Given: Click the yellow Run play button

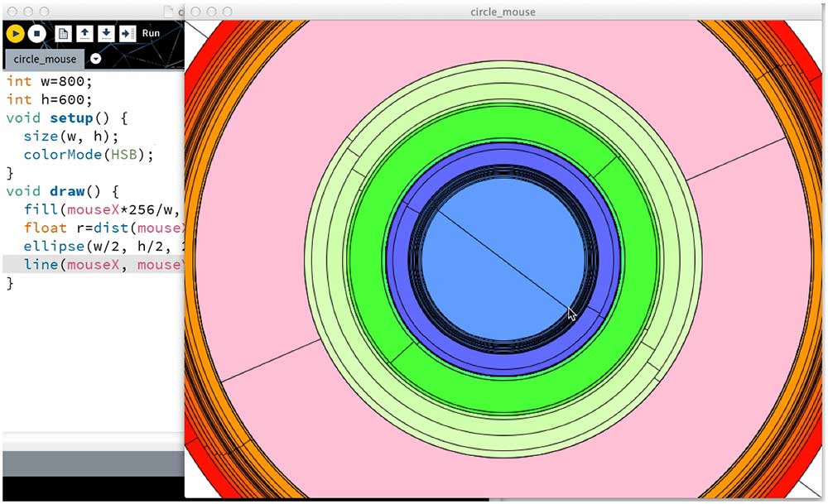Looking at the screenshot, I should tap(15, 34).
